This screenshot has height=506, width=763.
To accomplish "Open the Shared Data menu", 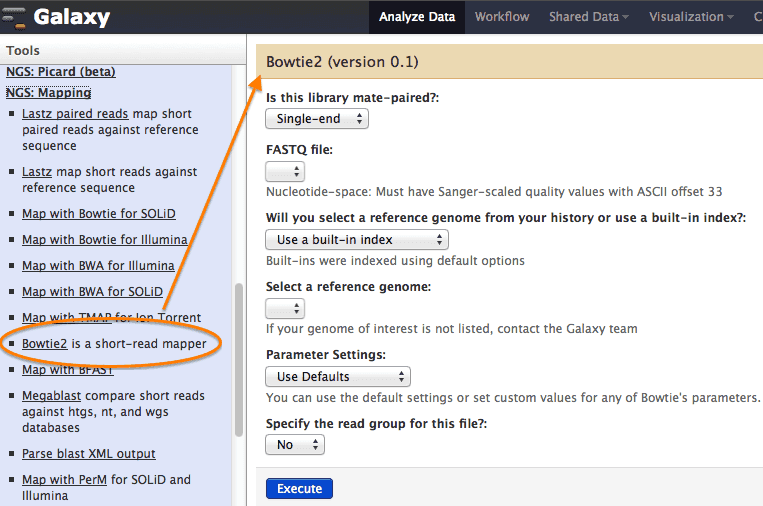I will pos(588,17).
